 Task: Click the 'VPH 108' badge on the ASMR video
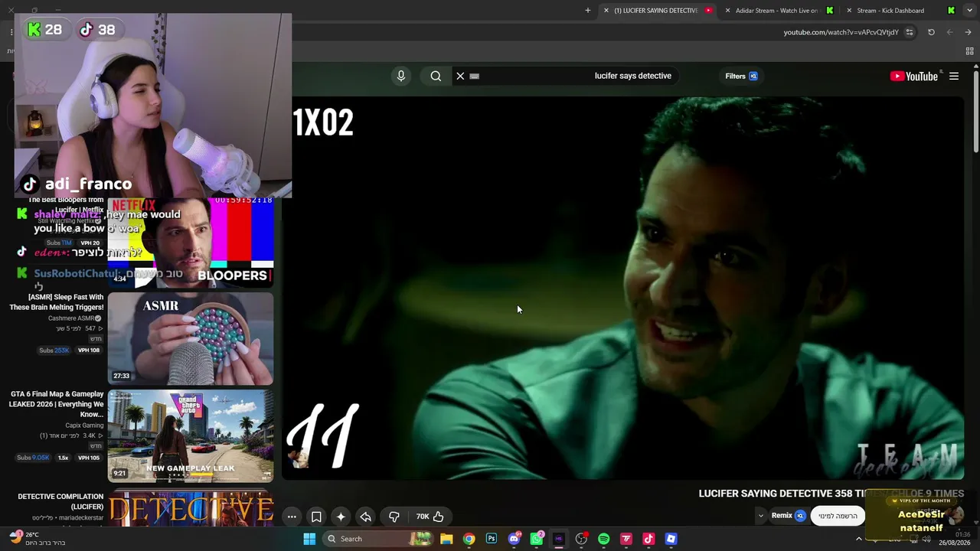(x=89, y=350)
